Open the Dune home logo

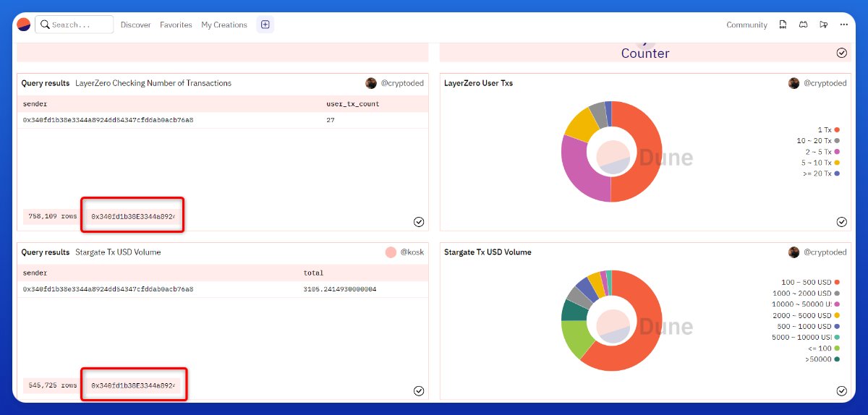pyautogui.click(x=24, y=25)
